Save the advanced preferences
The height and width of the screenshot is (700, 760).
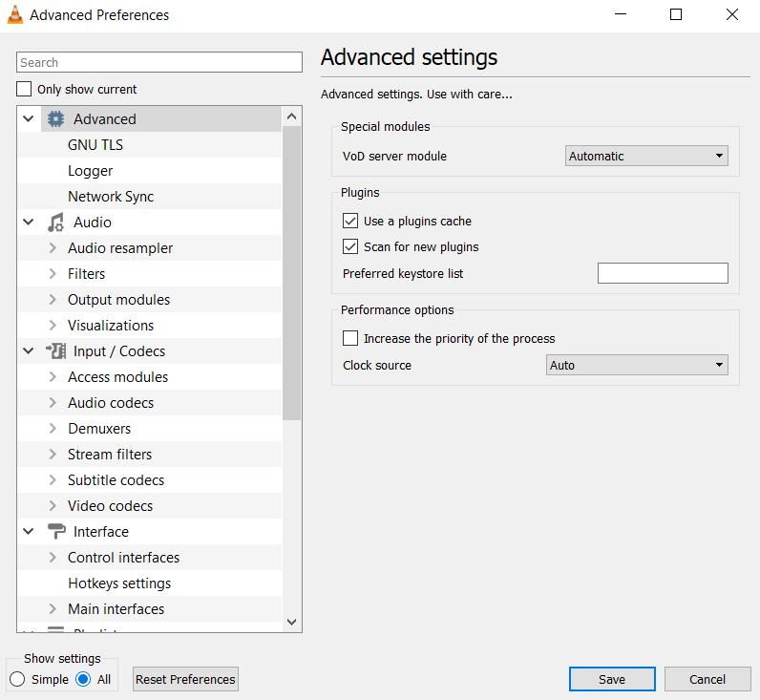(x=612, y=679)
